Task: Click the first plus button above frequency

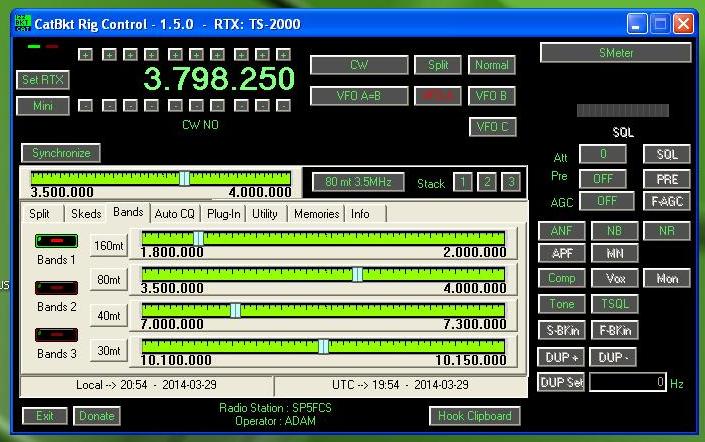Action: tap(85, 54)
